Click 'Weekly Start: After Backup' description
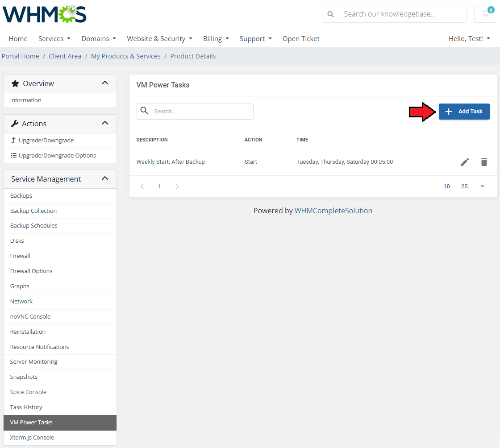The height and width of the screenshot is (448, 500). click(171, 162)
